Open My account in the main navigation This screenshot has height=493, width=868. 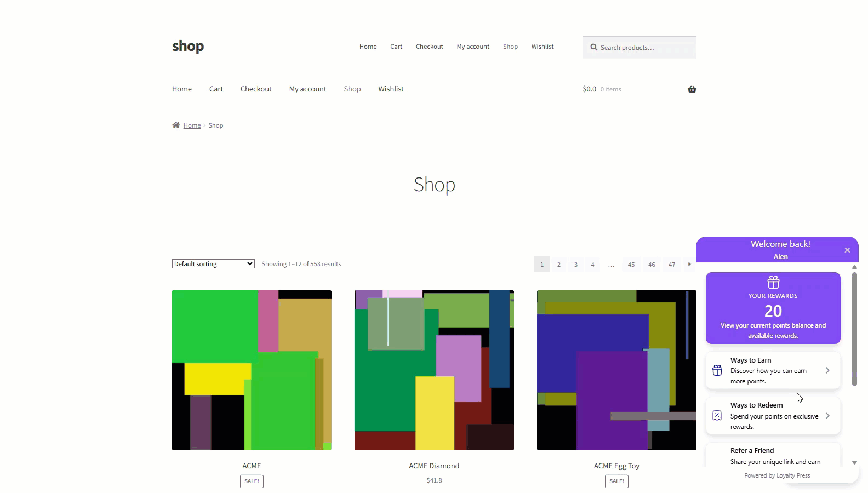[x=308, y=89]
